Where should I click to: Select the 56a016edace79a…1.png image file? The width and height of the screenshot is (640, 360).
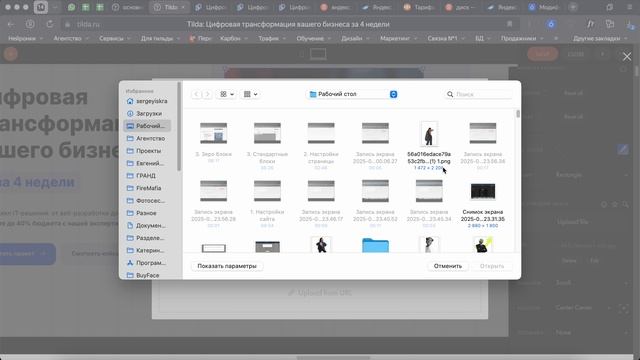429,134
